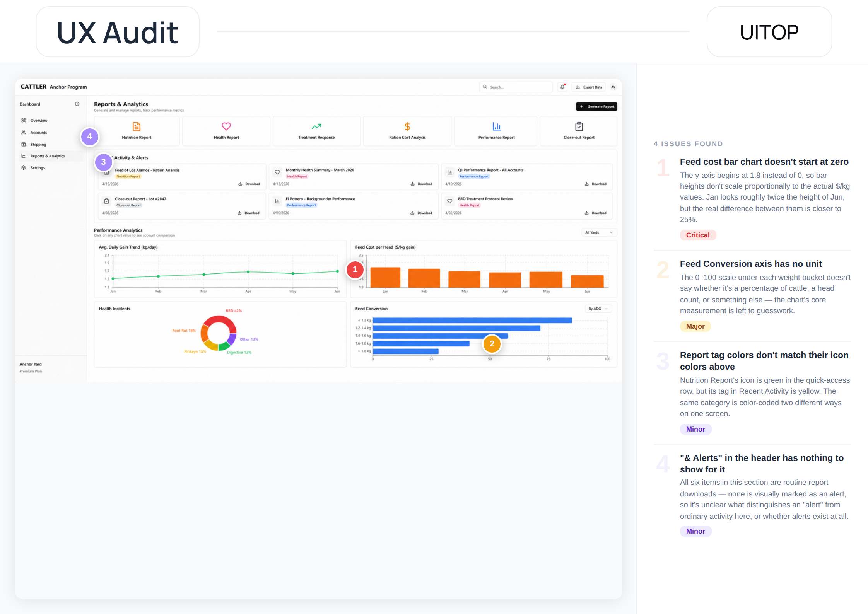Click Close-out Report tag under Lot #2847

click(x=129, y=205)
